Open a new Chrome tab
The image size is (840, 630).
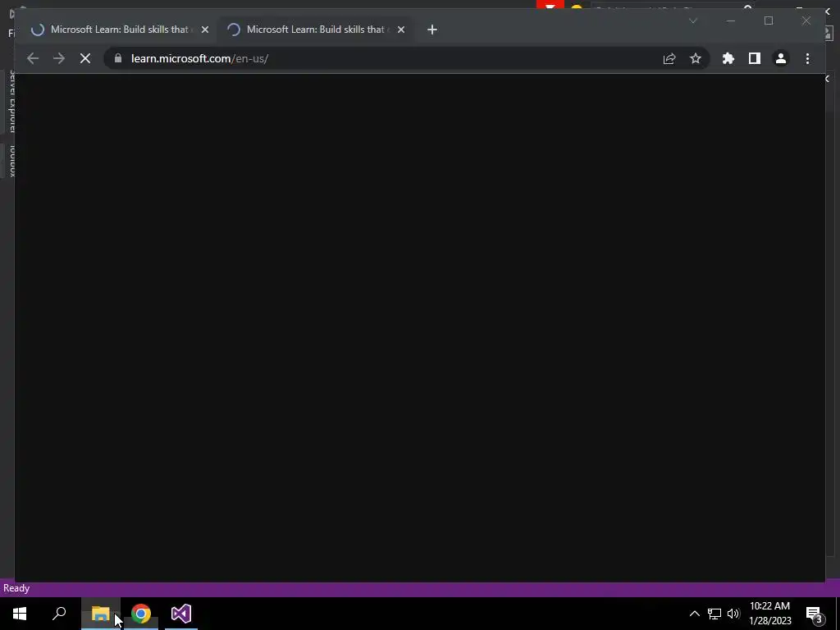(432, 30)
